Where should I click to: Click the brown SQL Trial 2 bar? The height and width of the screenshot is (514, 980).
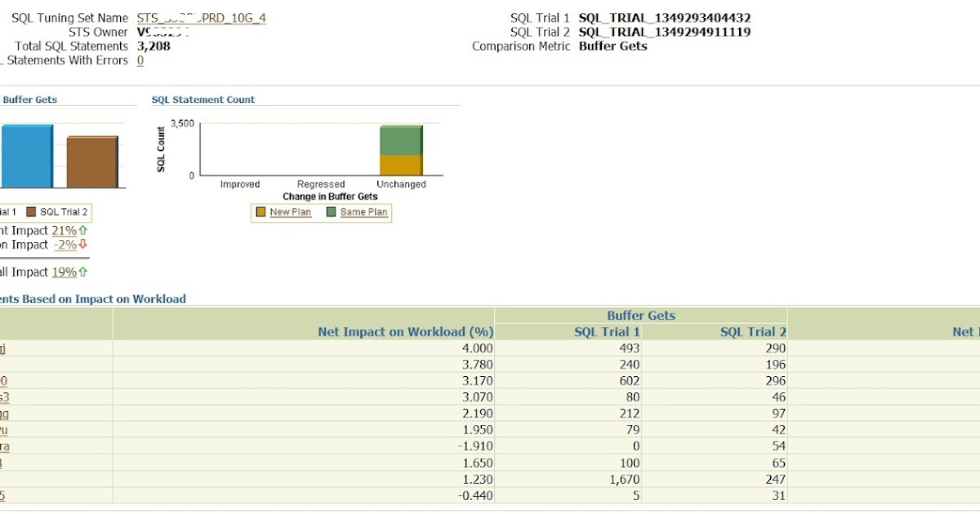92,162
